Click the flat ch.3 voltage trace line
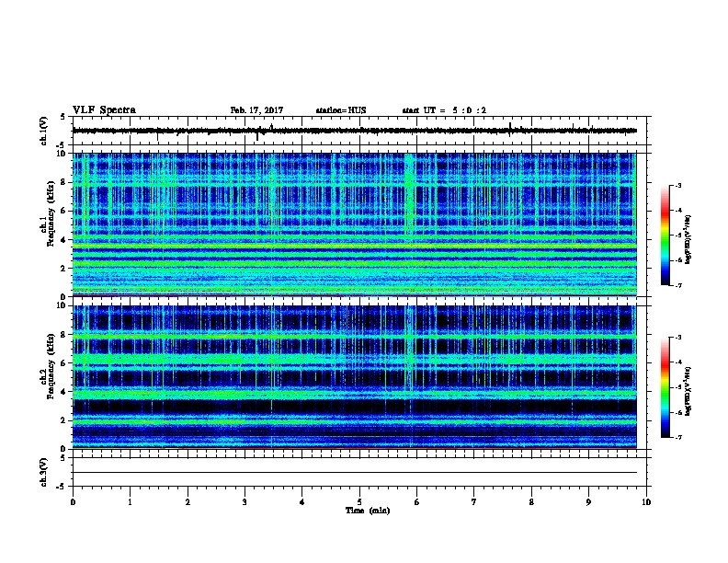728x563 pixels. pyautogui.click(x=355, y=473)
